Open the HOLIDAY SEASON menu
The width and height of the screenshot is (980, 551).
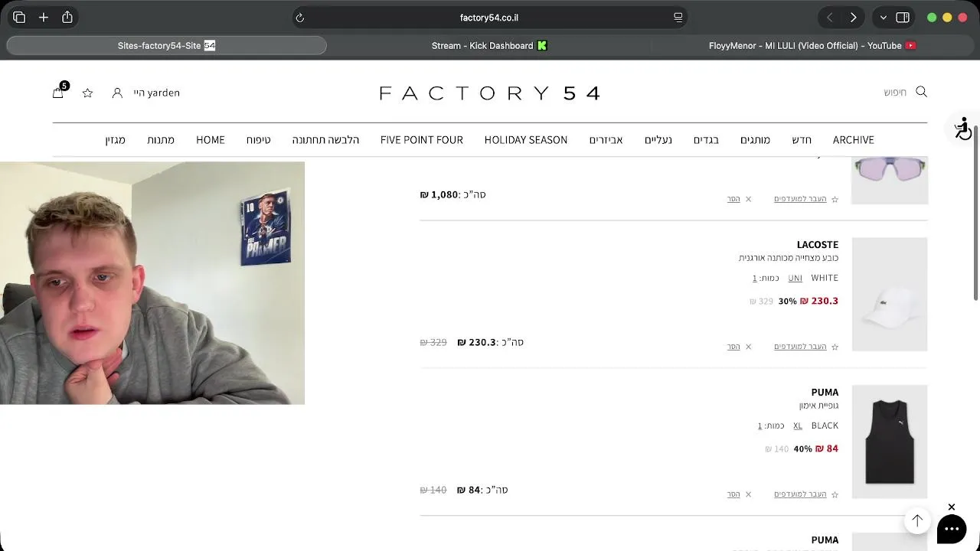click(x=526, y=139)
